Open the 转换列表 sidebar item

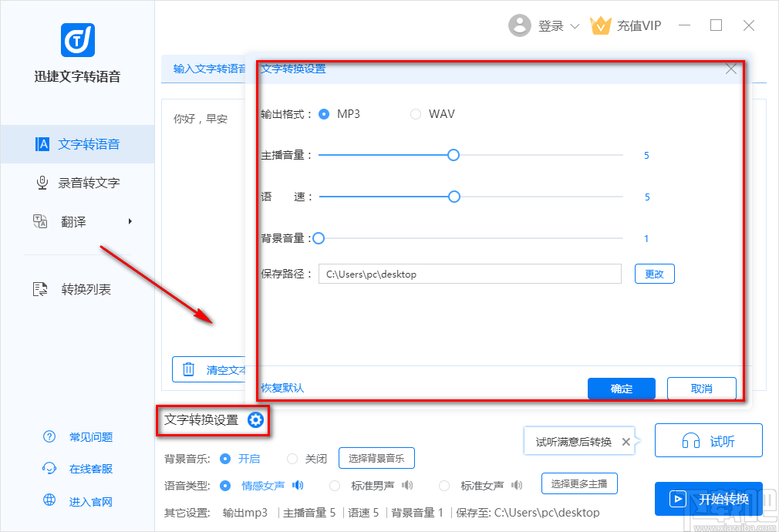pyautogui.click(x=77, y=289)
